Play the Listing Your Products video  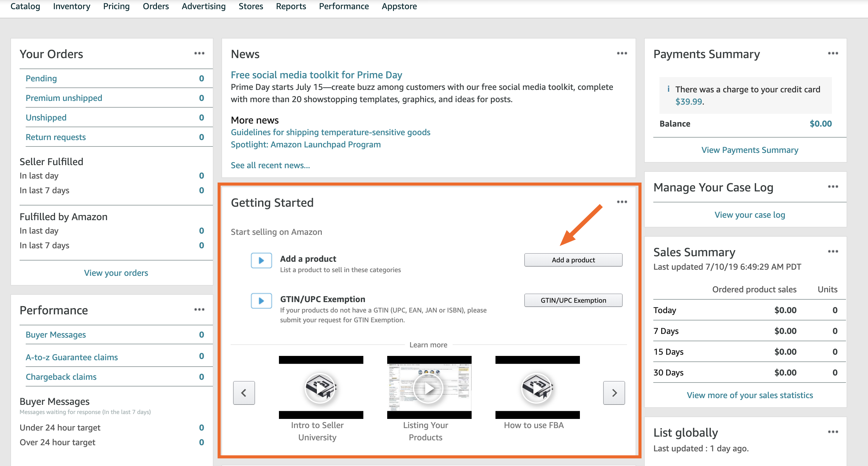click(x=429, y=388)
